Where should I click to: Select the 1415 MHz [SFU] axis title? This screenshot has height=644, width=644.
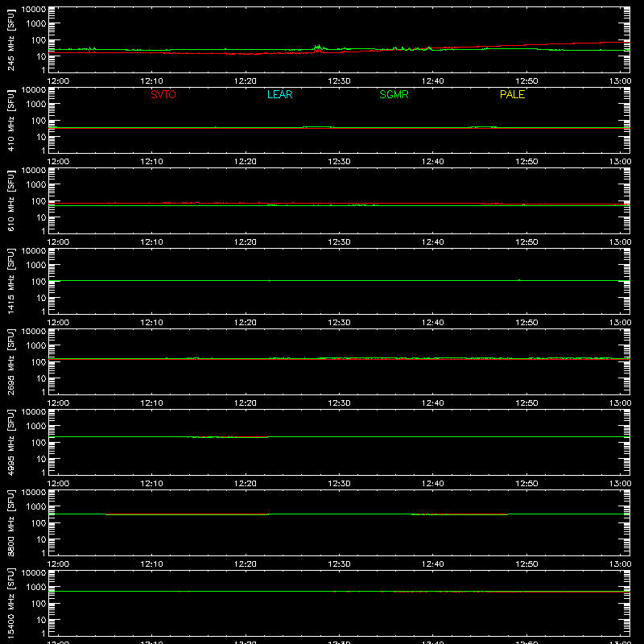click(x=10, y=281)
